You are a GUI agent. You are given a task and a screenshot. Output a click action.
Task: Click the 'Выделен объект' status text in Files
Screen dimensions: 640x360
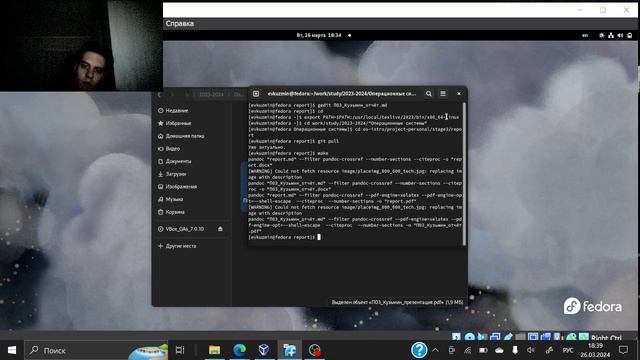point(397,302)
